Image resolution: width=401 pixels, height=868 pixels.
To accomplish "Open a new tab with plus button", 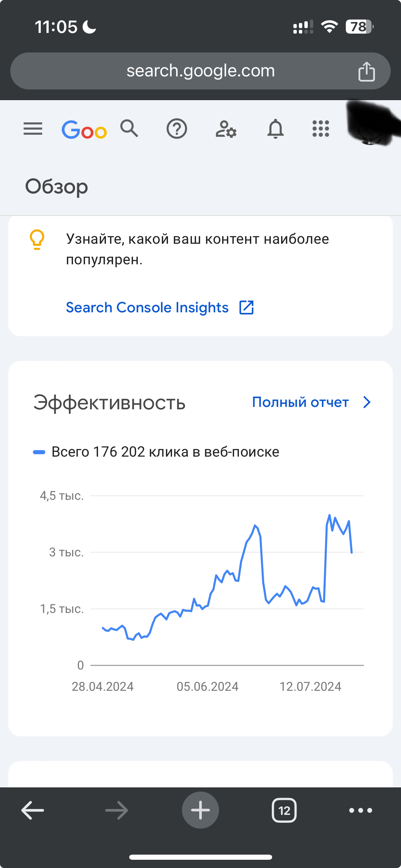I will (x=200, y=810).
